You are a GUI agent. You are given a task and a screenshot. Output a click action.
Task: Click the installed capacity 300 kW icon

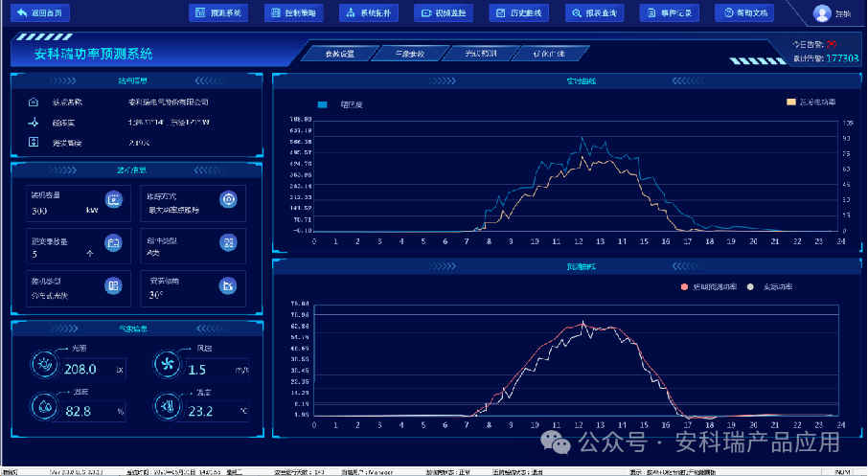[x=113, y=199]
